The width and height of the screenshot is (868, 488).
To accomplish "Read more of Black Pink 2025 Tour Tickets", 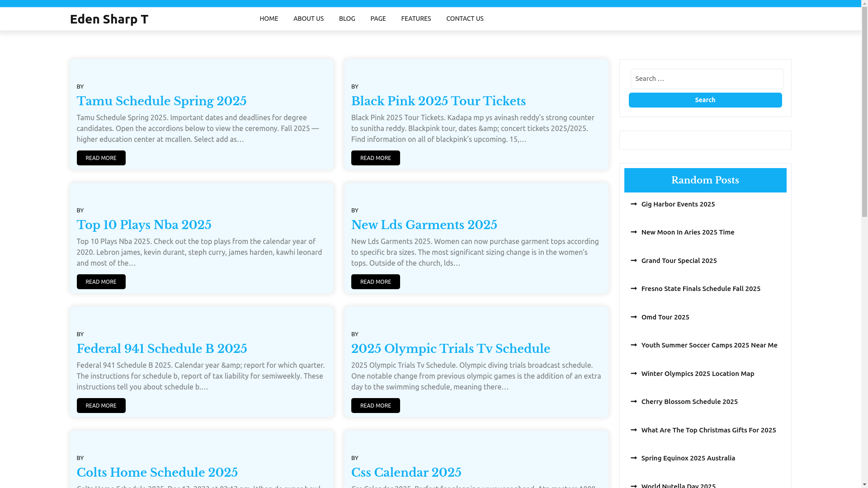I will coord(375,158).
